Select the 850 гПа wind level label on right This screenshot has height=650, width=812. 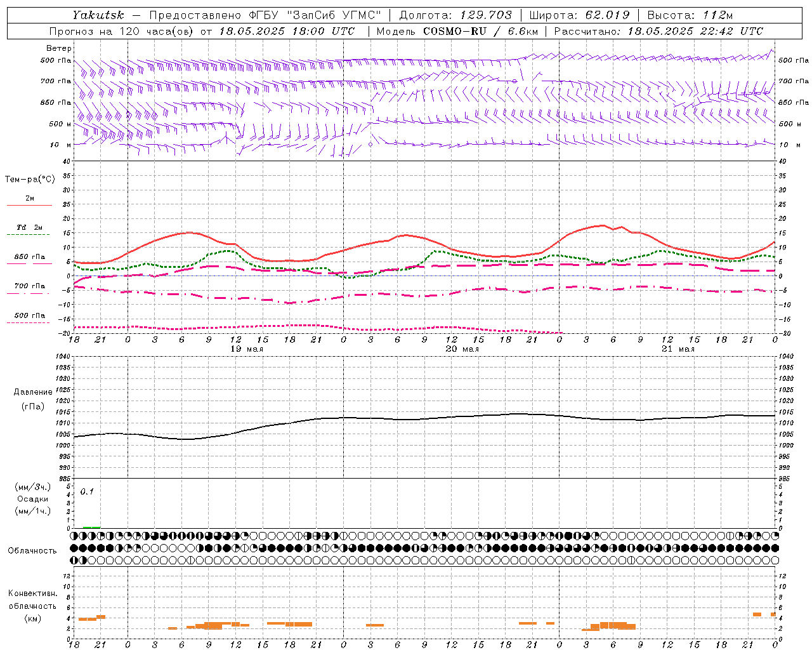coord(794,102)
